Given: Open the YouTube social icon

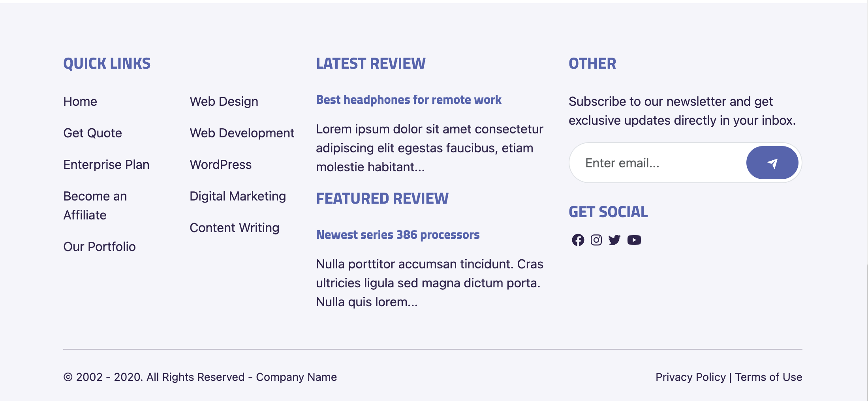Looking at the screenshot, I should pyautogui.click(x=634, y=240).
